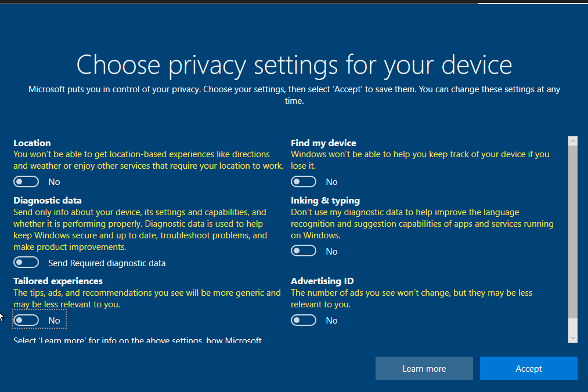Screen dimensions: 588x392
Task: Click the Diagnostic data heading
Action: (x=47, y=201)
